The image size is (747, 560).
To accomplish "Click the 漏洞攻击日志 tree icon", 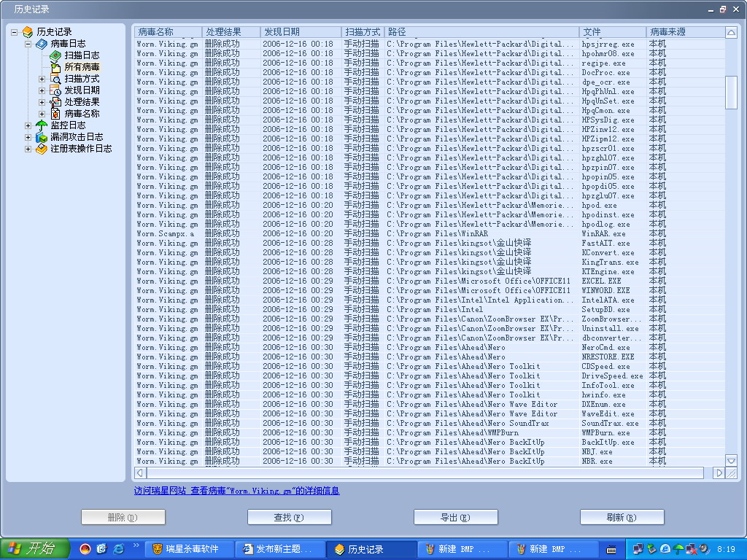I will (x=42, y=137).
